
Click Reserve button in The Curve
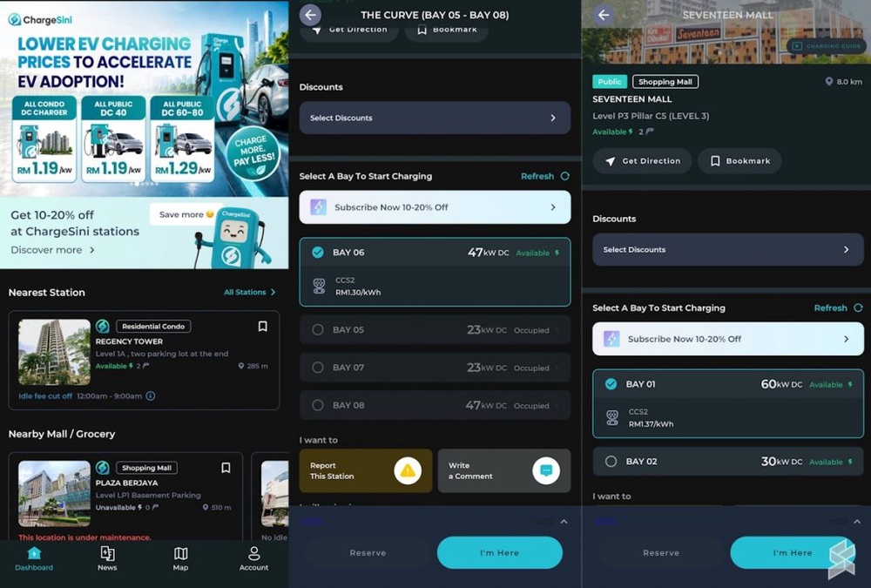tap(368, 553)
